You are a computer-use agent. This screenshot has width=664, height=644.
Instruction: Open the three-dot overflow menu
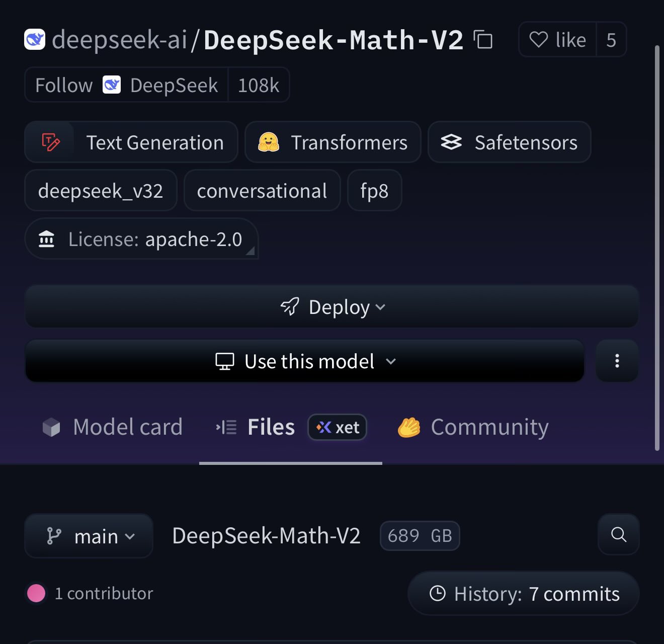click(616, 361)
